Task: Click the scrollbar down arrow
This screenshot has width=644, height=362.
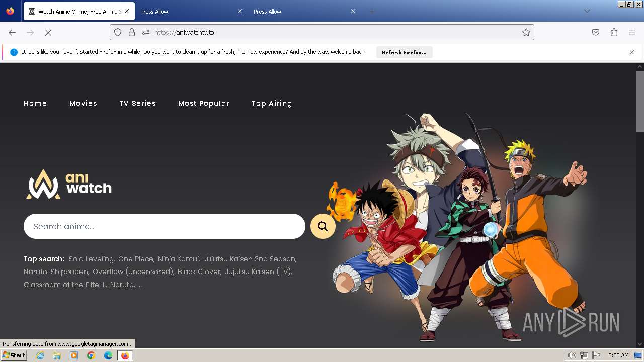Action: click(640, 344)
